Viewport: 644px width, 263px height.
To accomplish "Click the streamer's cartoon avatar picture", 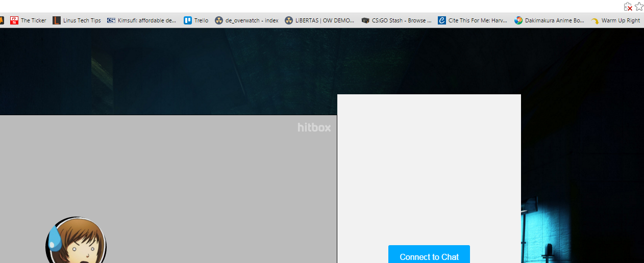I will pos(76,240).
